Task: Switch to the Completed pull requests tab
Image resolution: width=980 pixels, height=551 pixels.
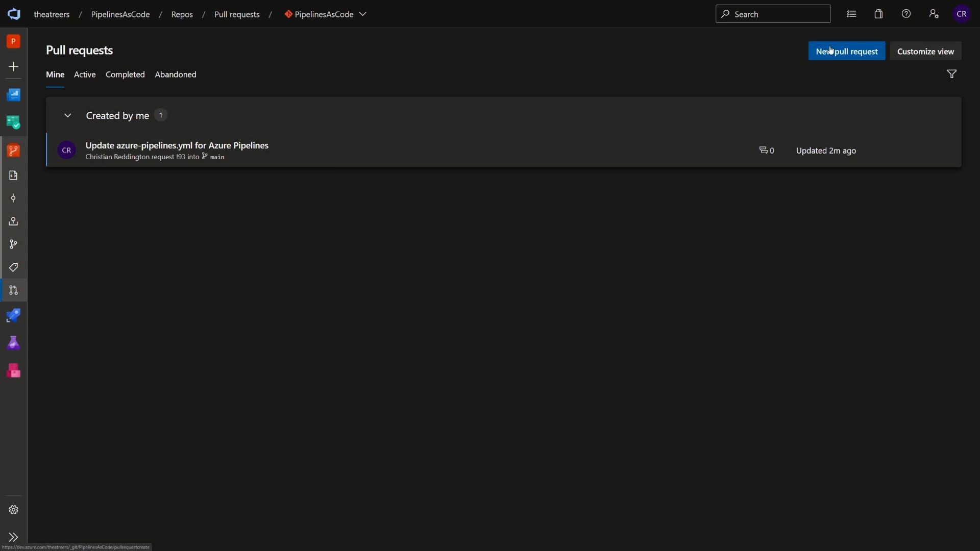Action: point(125,74)
